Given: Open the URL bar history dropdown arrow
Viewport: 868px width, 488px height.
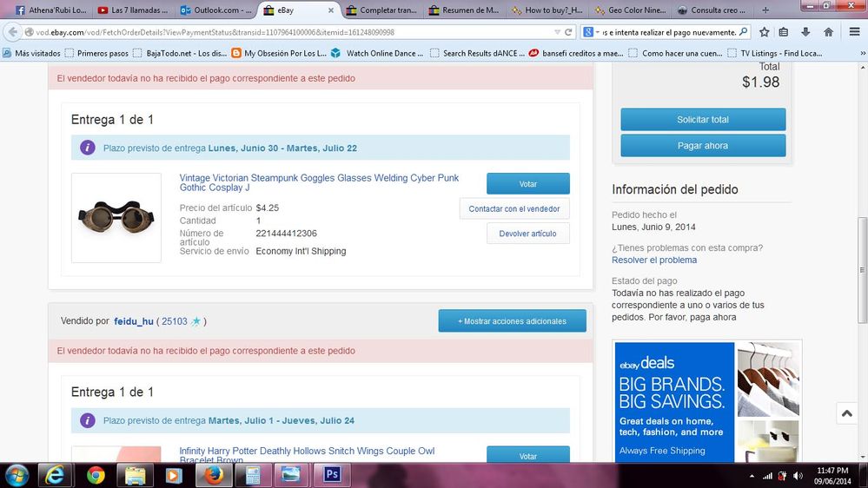Looking at the screenshot, I should tap(557, 32).
